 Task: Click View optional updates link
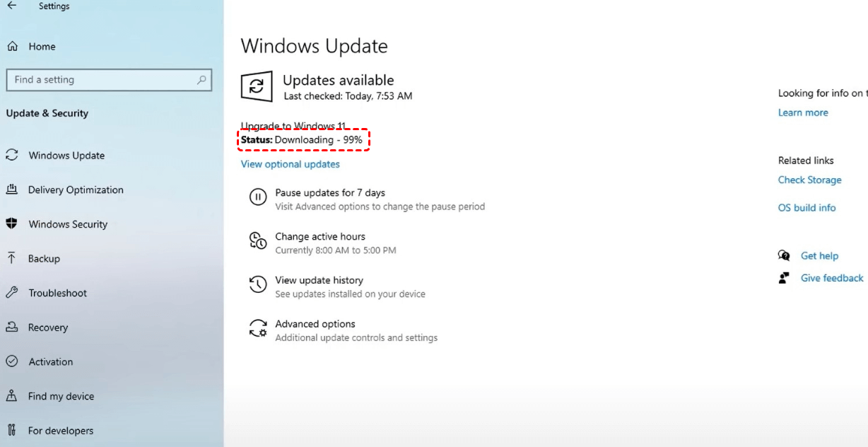290,164
